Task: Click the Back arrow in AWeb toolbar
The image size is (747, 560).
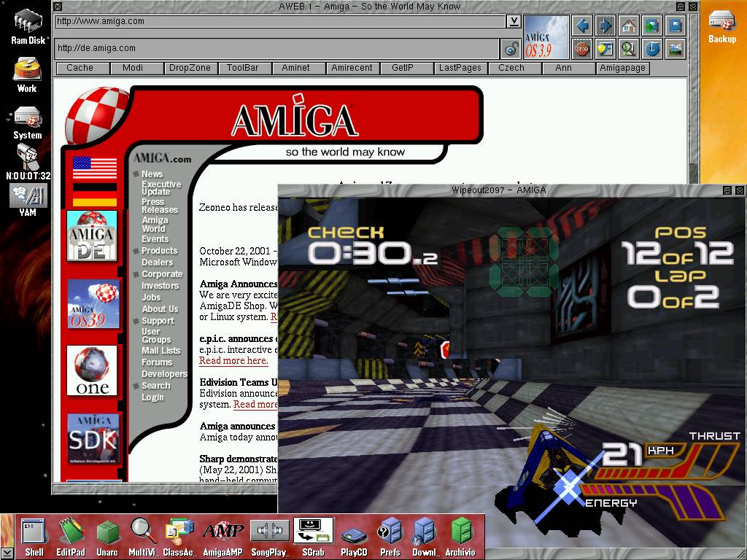Action: click(582, 26)
